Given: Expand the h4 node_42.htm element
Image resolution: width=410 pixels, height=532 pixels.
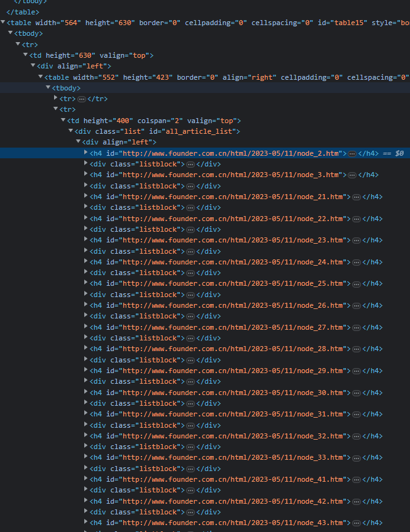Looking at the screenshot, I should (86, 501).
